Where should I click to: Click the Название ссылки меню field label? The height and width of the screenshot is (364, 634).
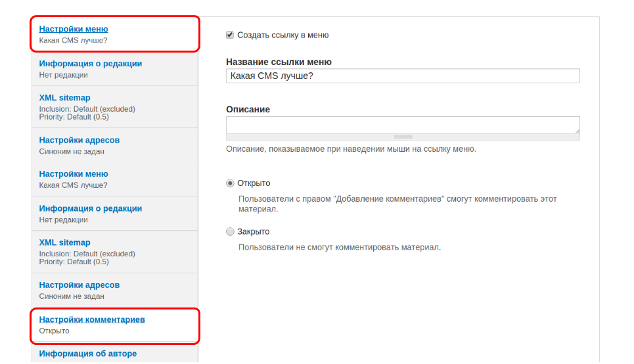click(279, 62)
